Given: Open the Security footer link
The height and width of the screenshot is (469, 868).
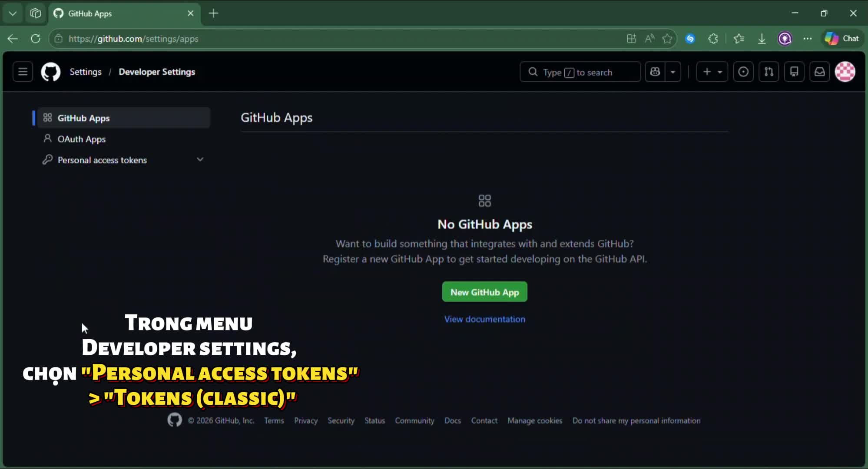Looking at the screenshot, I should 341,420.
